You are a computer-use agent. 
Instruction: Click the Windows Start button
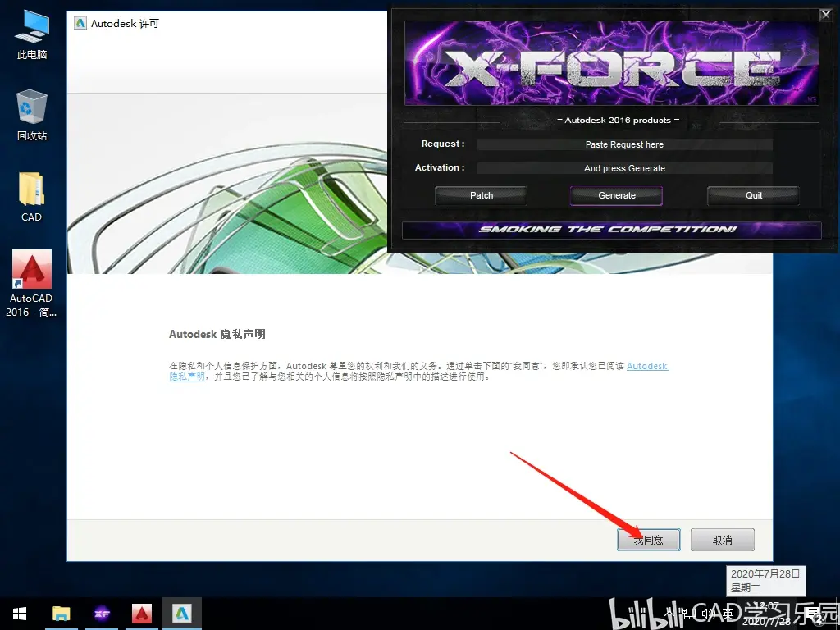point(20,614)
